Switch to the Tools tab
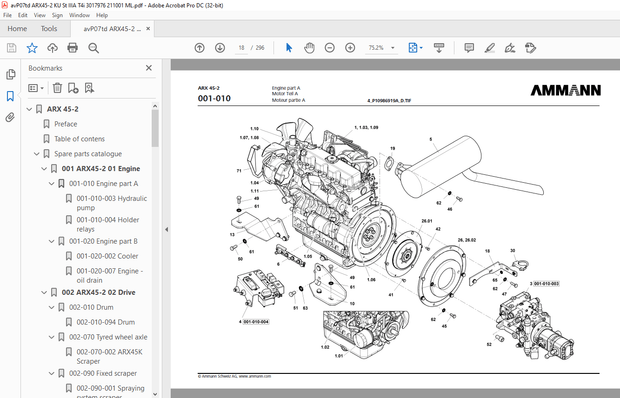The image size is (620, 398). [49, 28]
